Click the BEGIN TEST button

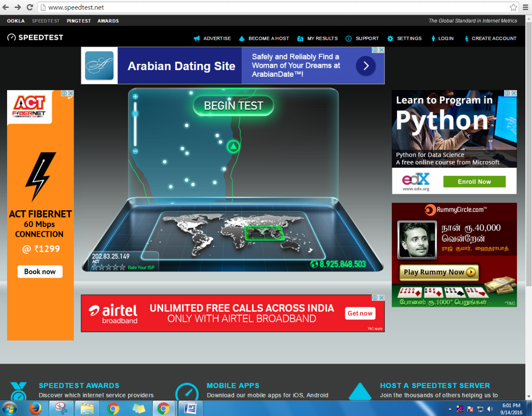pos(233,106)
